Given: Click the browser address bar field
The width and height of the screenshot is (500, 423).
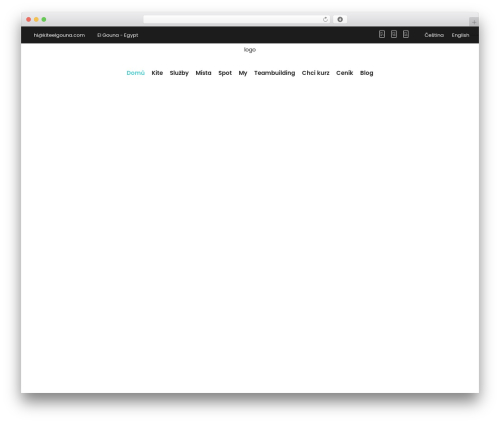Looking at the screenshot, I should tap(237, 20).
